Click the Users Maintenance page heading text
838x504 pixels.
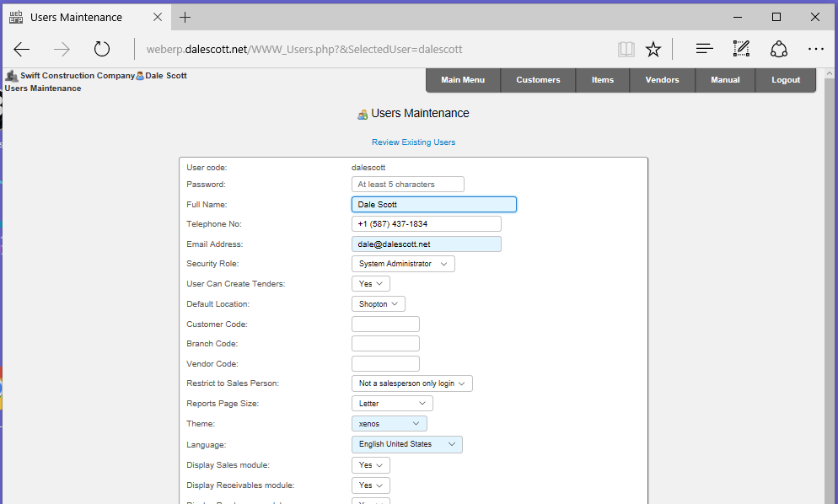point(420,113)
